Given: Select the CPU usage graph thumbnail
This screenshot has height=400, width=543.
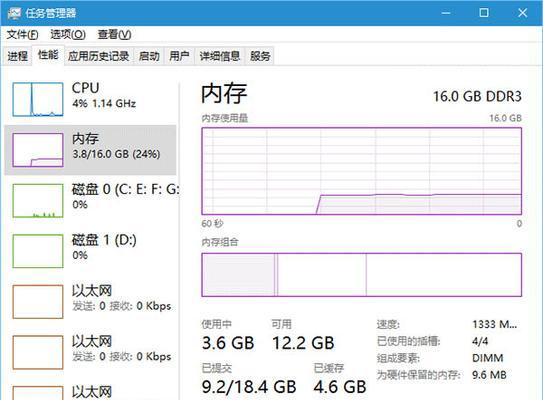Looking at the screenshot, I should 38,99.
